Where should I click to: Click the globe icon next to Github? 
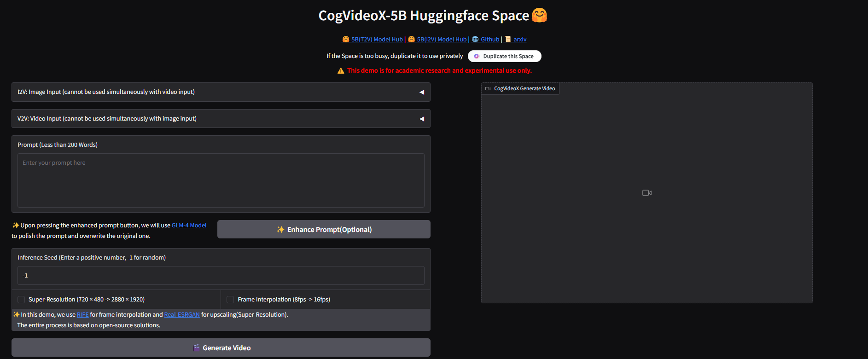click(475, 40)
